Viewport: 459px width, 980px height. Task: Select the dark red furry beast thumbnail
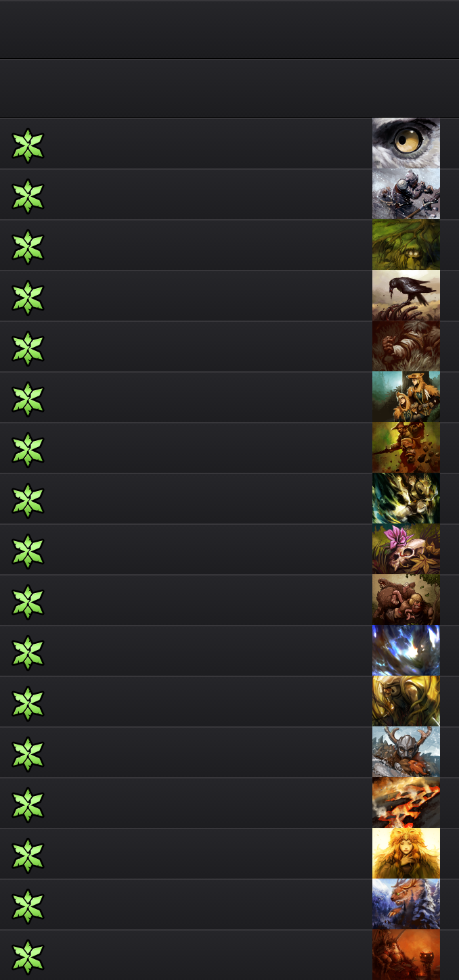tap(406, 346)
